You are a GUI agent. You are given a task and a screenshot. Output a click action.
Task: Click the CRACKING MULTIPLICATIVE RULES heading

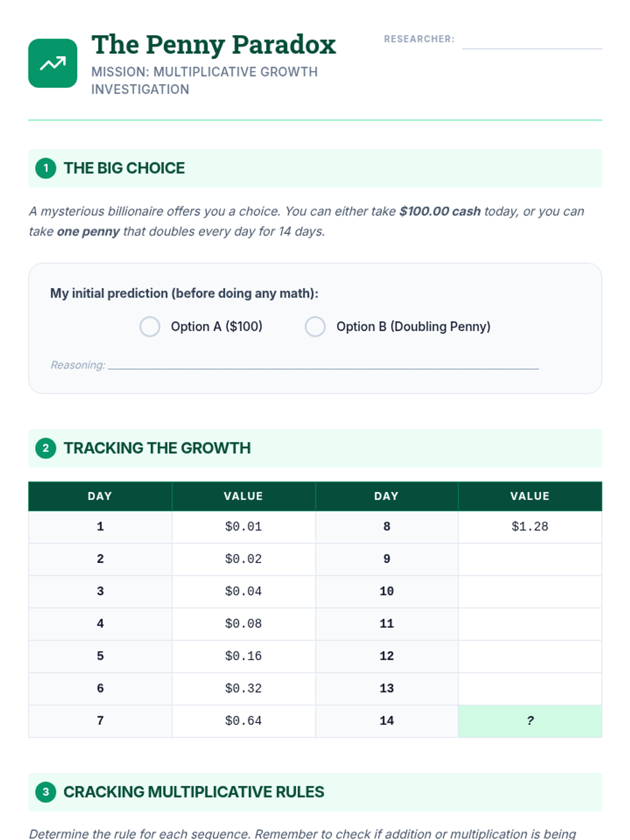click(x=194, y=792)
